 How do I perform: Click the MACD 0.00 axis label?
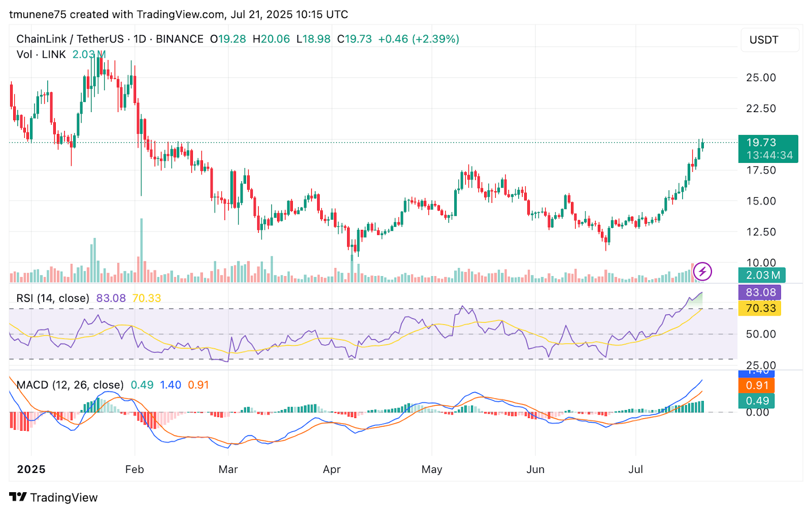757,412
